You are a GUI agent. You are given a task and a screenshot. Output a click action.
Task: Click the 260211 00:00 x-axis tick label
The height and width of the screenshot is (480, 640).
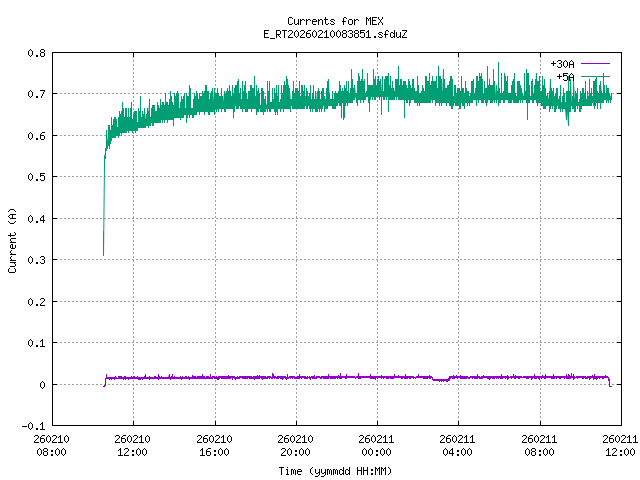(x=377, y=444)
